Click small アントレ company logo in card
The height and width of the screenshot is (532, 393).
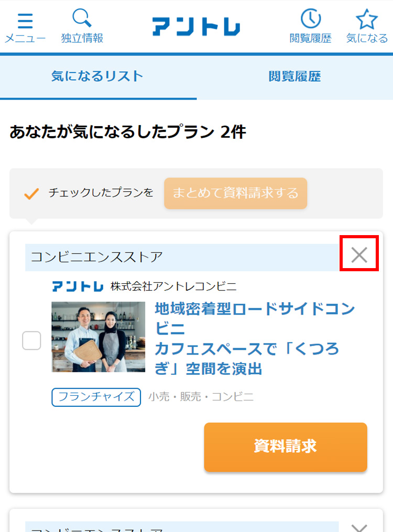click(x=78, y=286)
